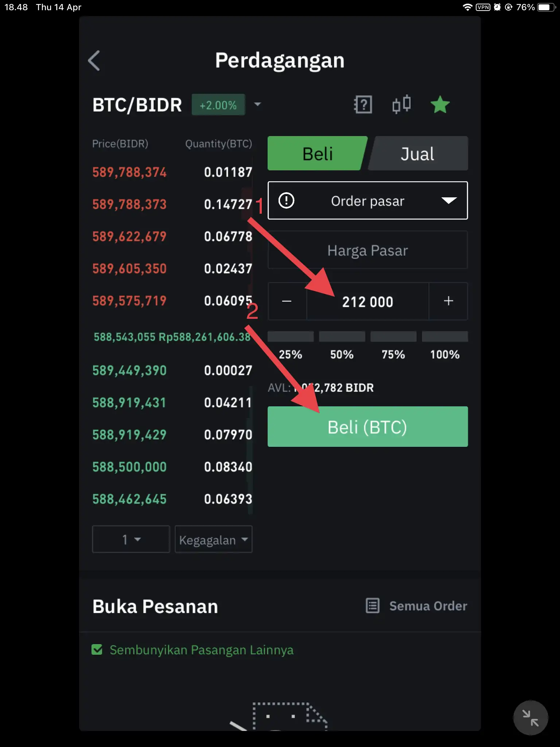Open the Order pasar order type dropdown
This screenshot has height=747, width=560.
[367, 201]
